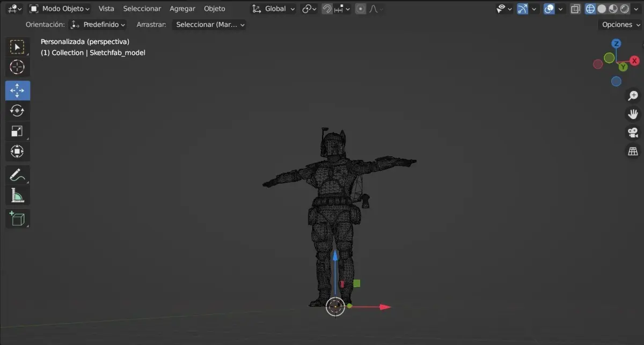
Task: Select the 3D Cursor tool
Action: tap(18, 67)
